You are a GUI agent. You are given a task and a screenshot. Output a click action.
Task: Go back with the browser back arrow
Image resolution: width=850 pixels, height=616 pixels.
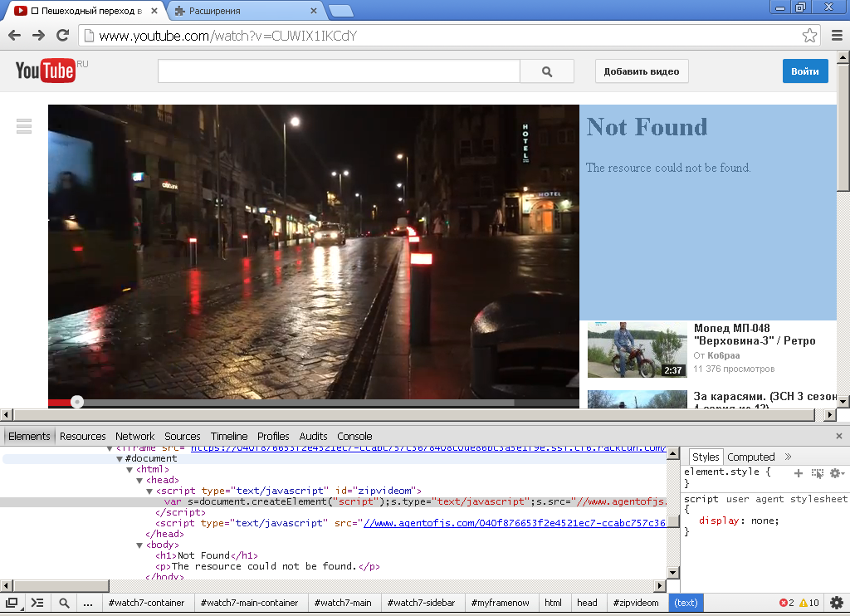pyautogui.click(x=15, y=36)
